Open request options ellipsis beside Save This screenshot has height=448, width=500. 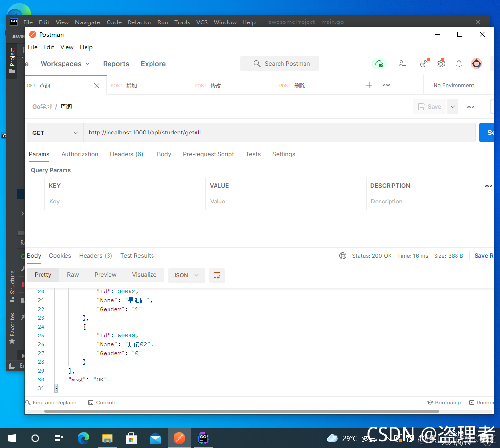470,107
